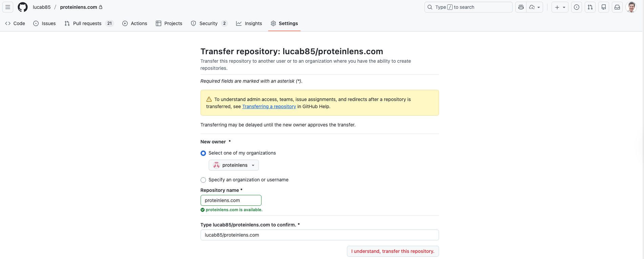Open the GitHub Copilot chat icon
The width and height of the screenshot is (644, 259).
pyautogui.click(x=521, y=7)
